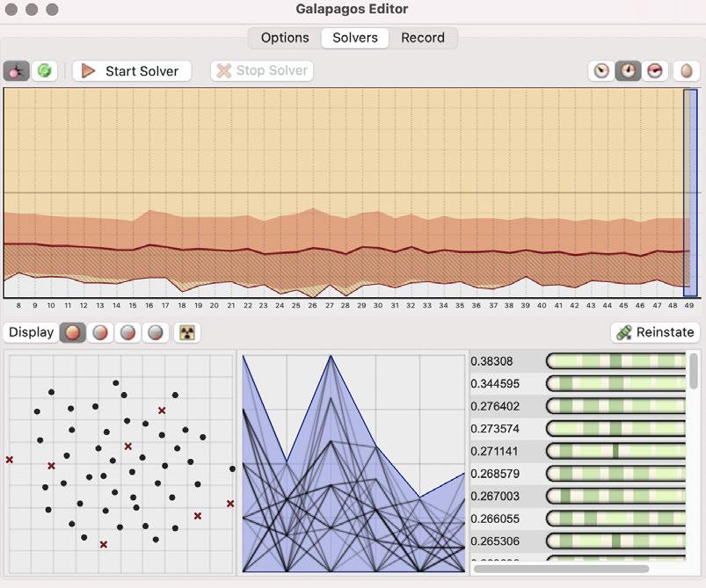
Task: Click the genome list vertical scrollbar
Action: pyautogui.click(x=695, y=372)
